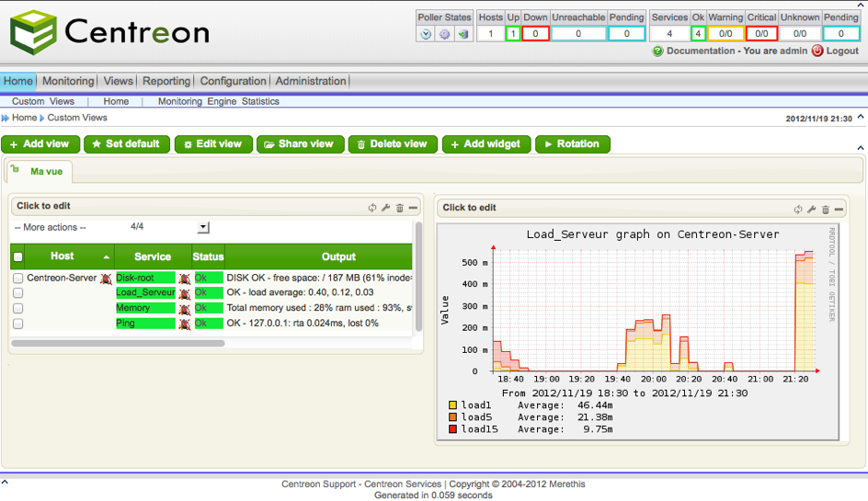Switch to the Ma vue tab
Image resolution: width=868 pixels, height=501 pixels.
46,171
